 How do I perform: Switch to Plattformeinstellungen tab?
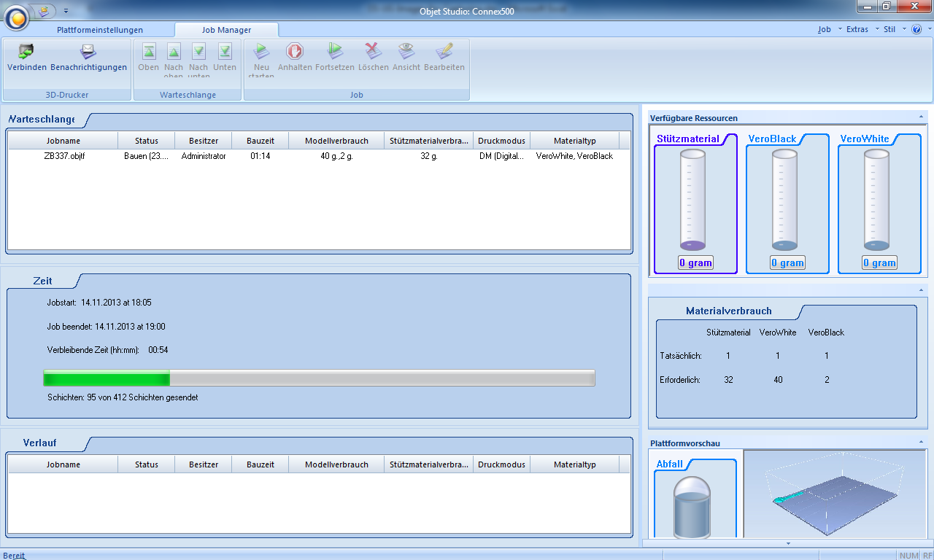coord(100,30)
